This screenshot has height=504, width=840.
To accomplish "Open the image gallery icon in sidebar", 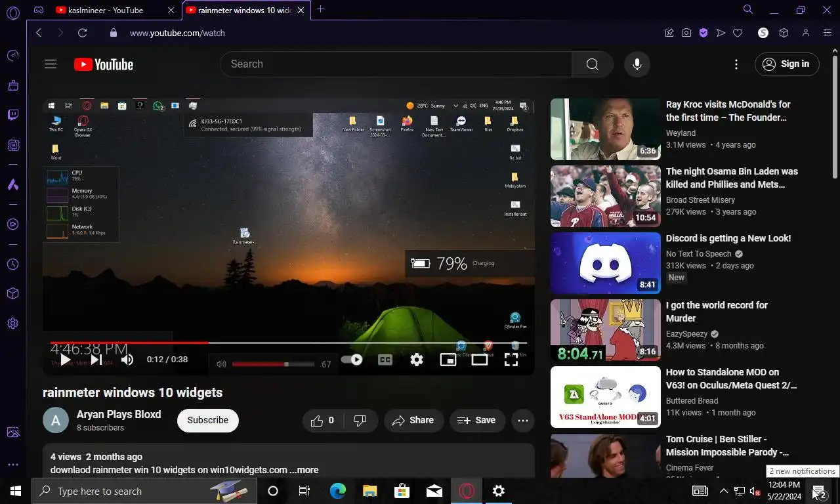I will tap(12, 432).
